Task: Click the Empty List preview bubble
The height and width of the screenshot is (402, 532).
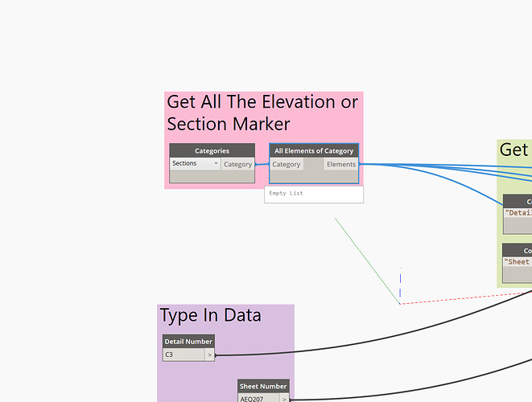Action: tap(314, 195)
